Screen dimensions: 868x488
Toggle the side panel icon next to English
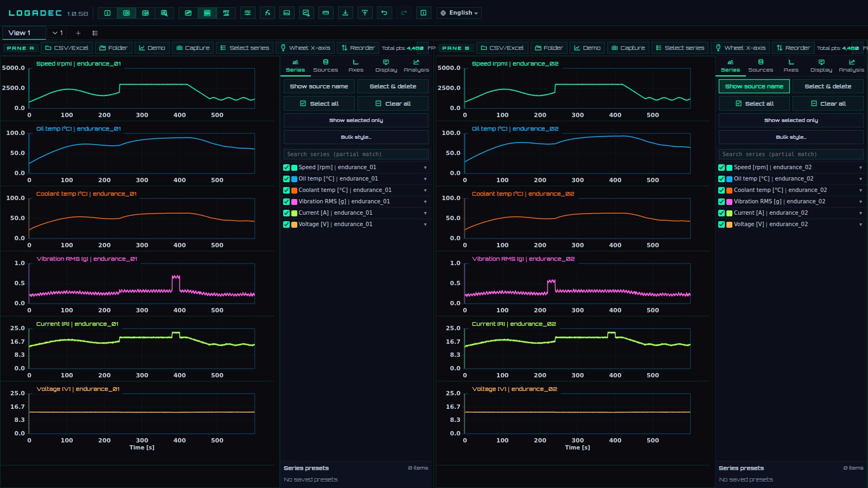pyautogui.click(x=424, y=13)
